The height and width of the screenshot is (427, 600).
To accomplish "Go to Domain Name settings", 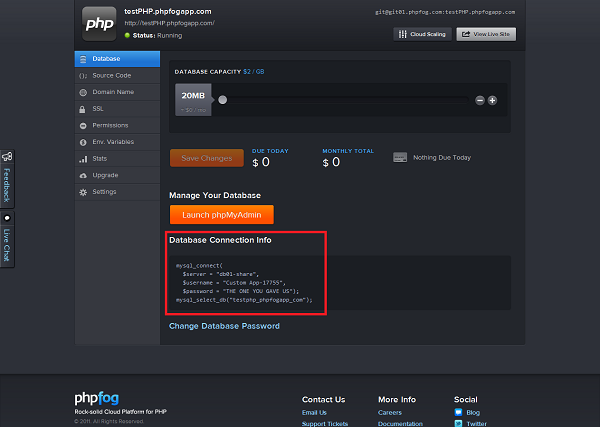I will (x=117, y=92).
